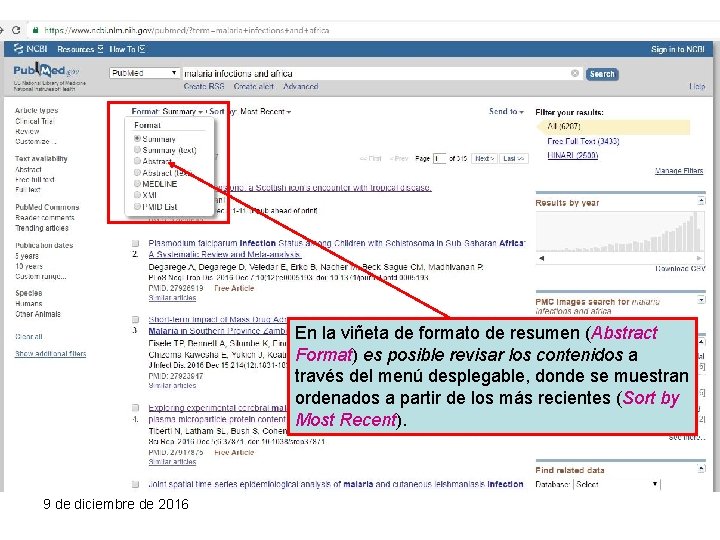Jump to the Last results page
Image resolution: width=720 pixels, height=540 pixels.
[513, 158]
